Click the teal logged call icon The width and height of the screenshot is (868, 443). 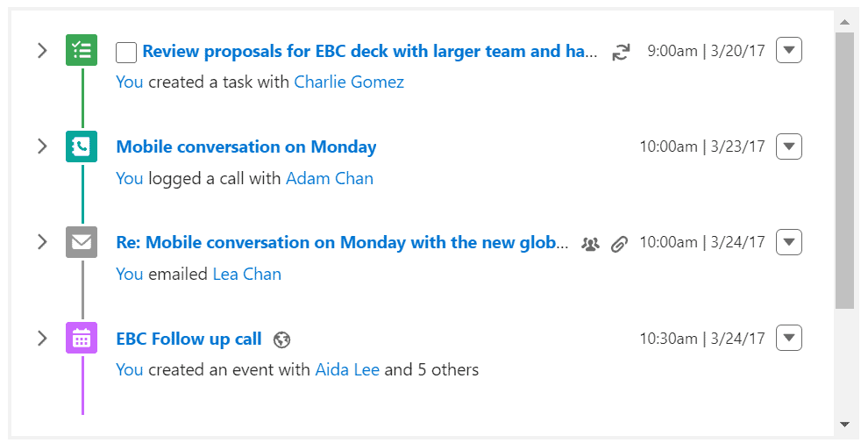tap(82, 146)
